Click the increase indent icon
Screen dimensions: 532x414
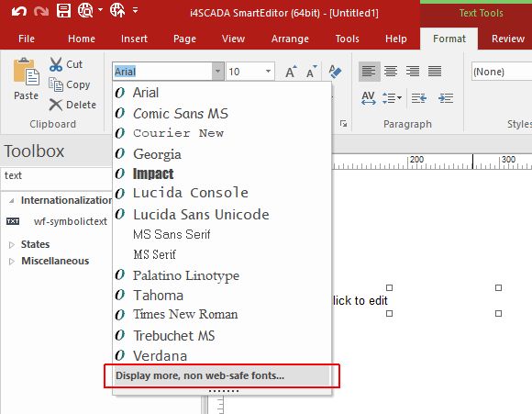coord(446,98)
